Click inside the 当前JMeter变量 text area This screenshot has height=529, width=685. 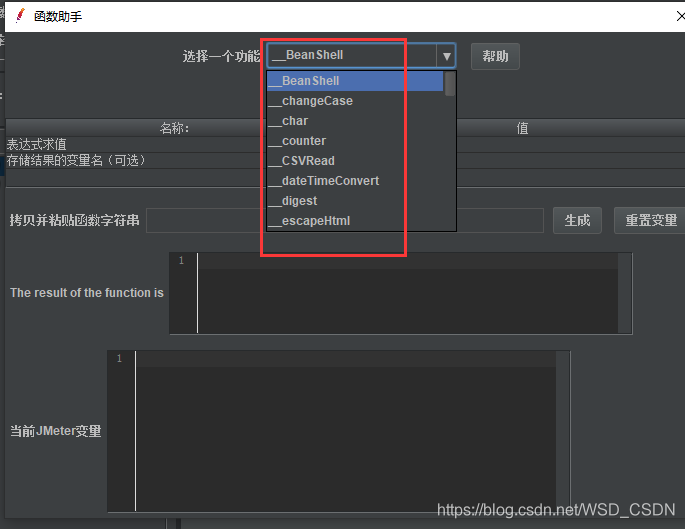pyautogui.click(x=345, y=430)
